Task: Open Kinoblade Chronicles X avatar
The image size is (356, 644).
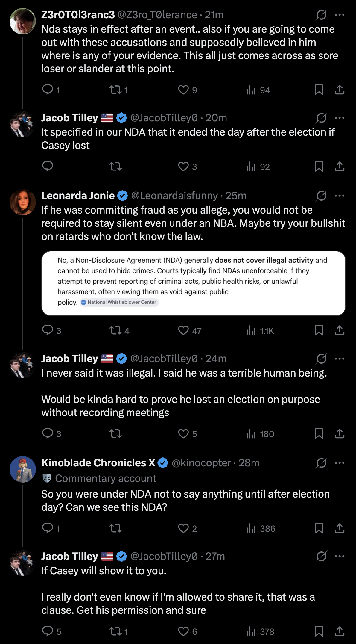Action: [x=23, y=469]
